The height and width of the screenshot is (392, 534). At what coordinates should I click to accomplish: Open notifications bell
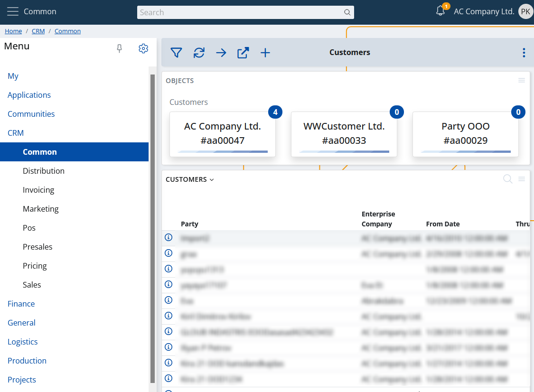[x=440, y=10]
